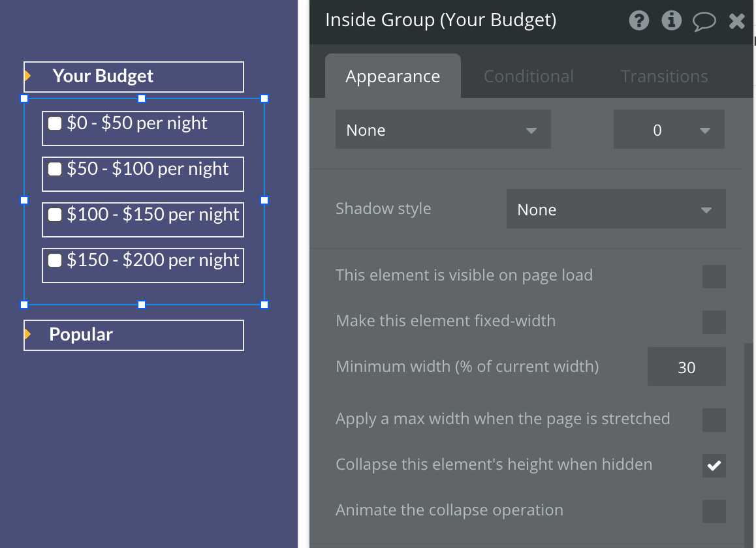Click the orange arrow beside Popular

tap(27, 335)
